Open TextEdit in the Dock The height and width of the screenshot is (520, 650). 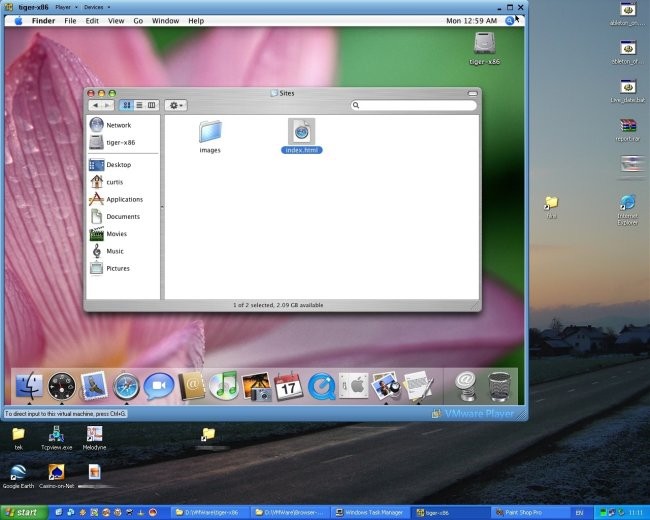click(418, 386)
